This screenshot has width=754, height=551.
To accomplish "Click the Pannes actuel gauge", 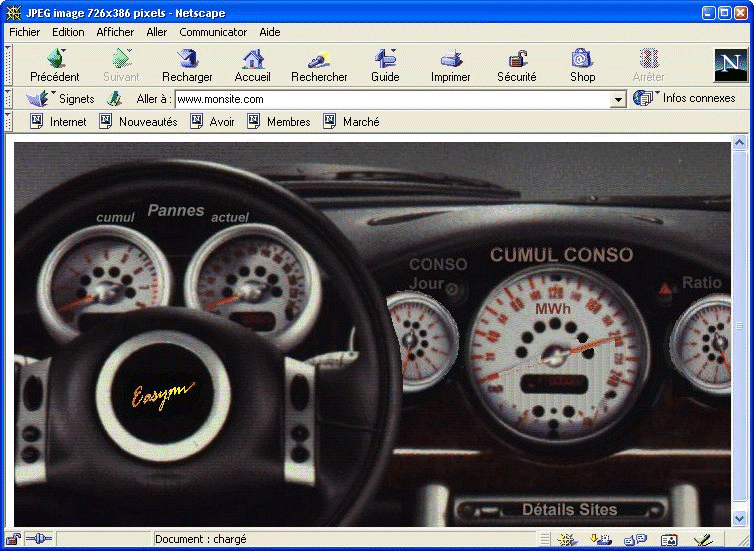I will tap(253, 285).
